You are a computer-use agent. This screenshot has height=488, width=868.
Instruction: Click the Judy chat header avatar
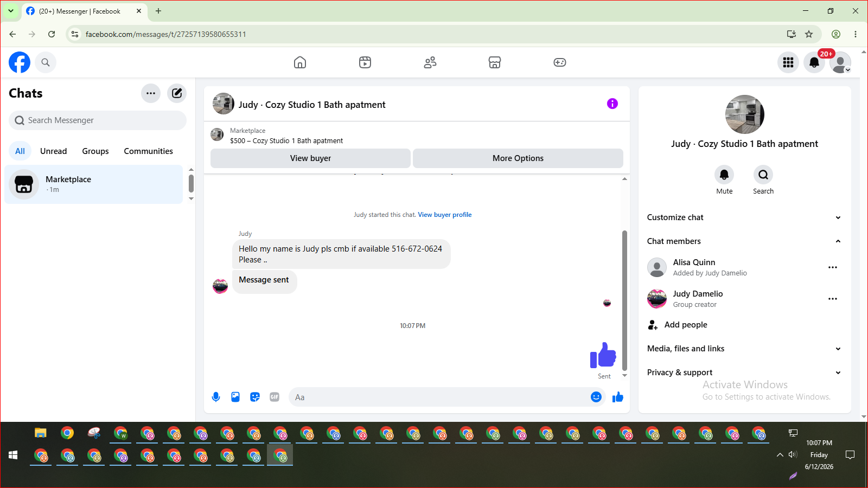point(224,104)
